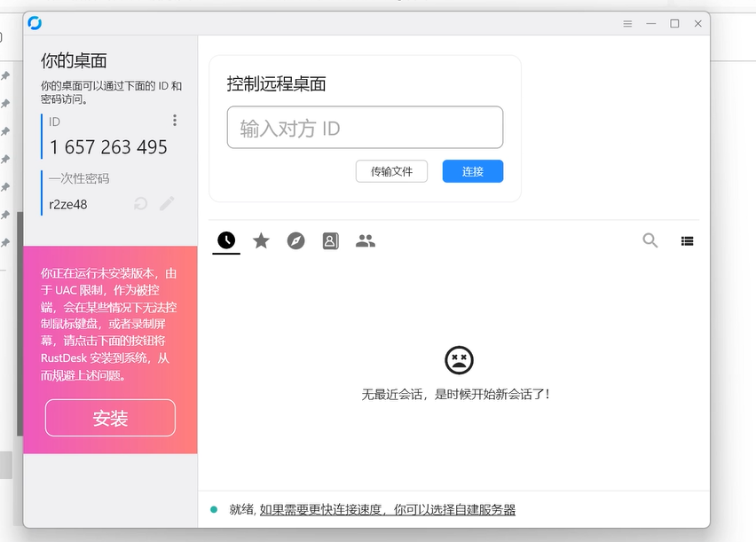
Task: Open the address book tab
Action: coord(331,240)
